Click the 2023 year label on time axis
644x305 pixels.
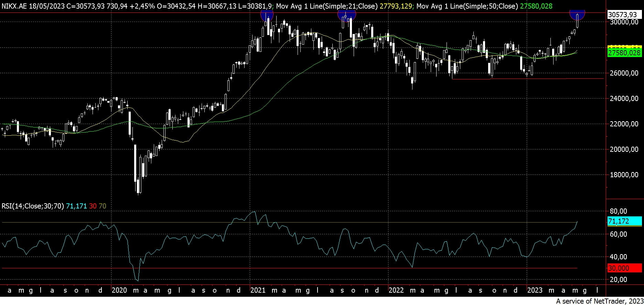[535, 290]
